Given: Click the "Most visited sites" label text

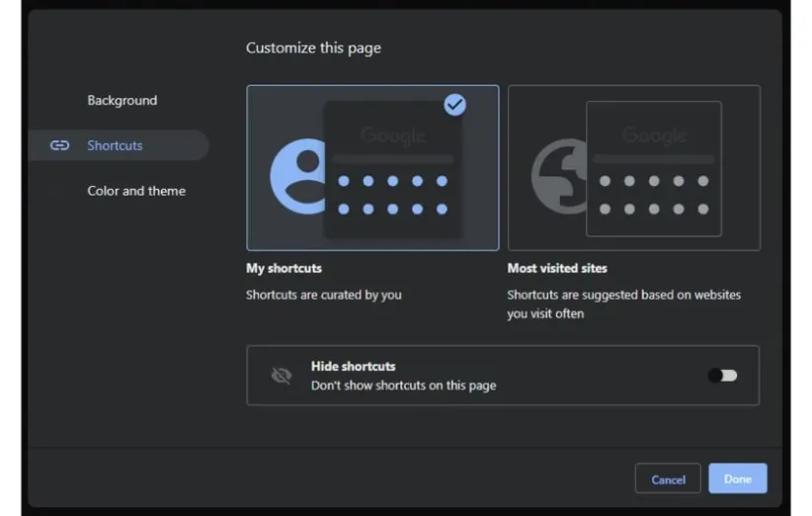Looking at the screenshot, I should [557, 268].
